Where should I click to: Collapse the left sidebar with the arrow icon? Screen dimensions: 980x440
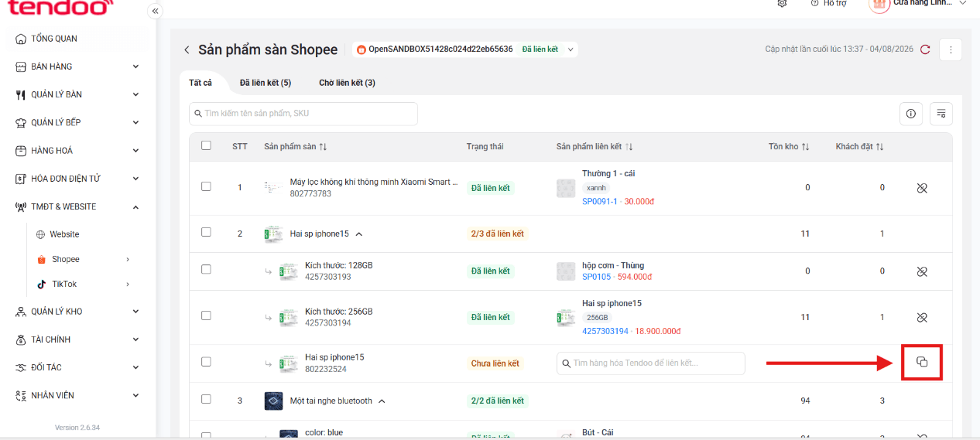click(x=156, y=11)
